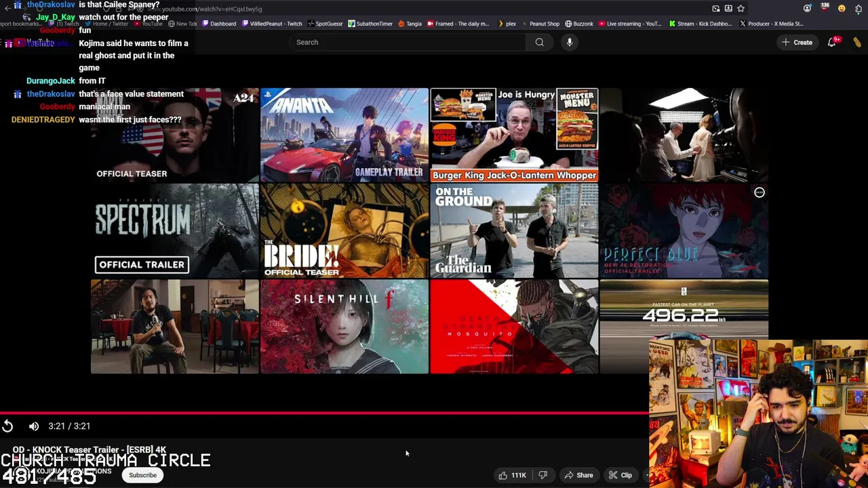
Task: Mute the video with the speaker icon
Action: pyautogui.click(x=34, y=426)
